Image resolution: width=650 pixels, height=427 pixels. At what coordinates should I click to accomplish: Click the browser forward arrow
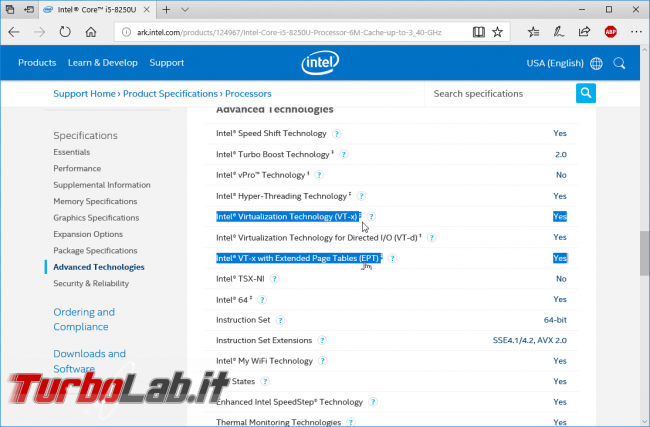tap(39, 32)
